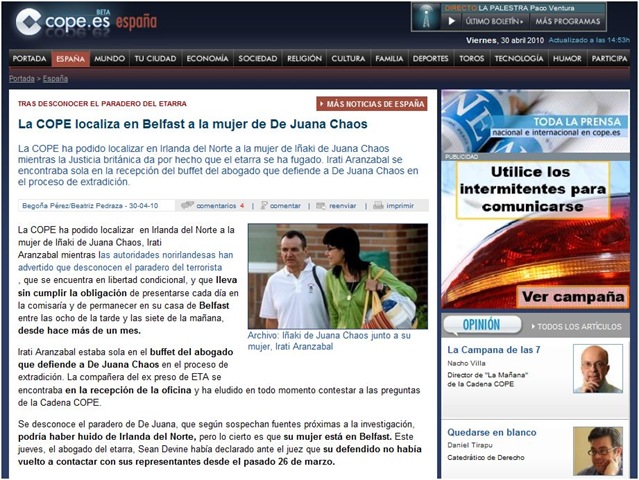Screen dimensions: 639x480
Task: Open Todos los Artículos link
Action: (576, 327)
